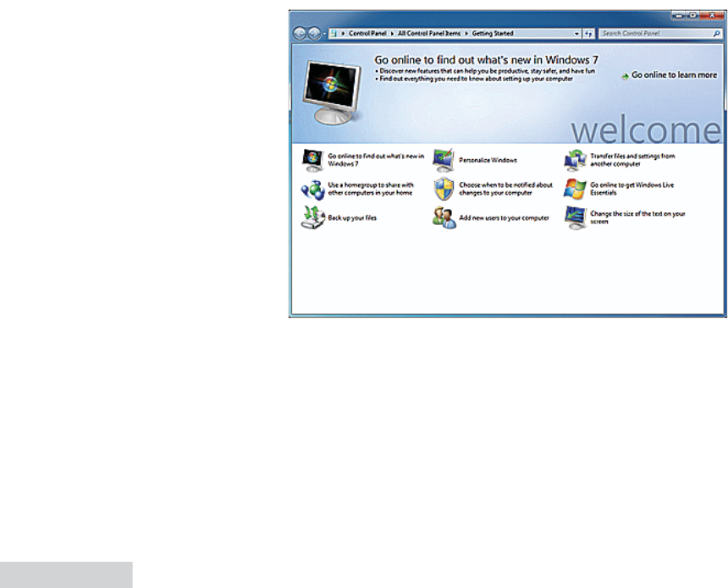Open Change the size of the text link
728x588 pixels.
pyautogui.click(x=637, y=217)
